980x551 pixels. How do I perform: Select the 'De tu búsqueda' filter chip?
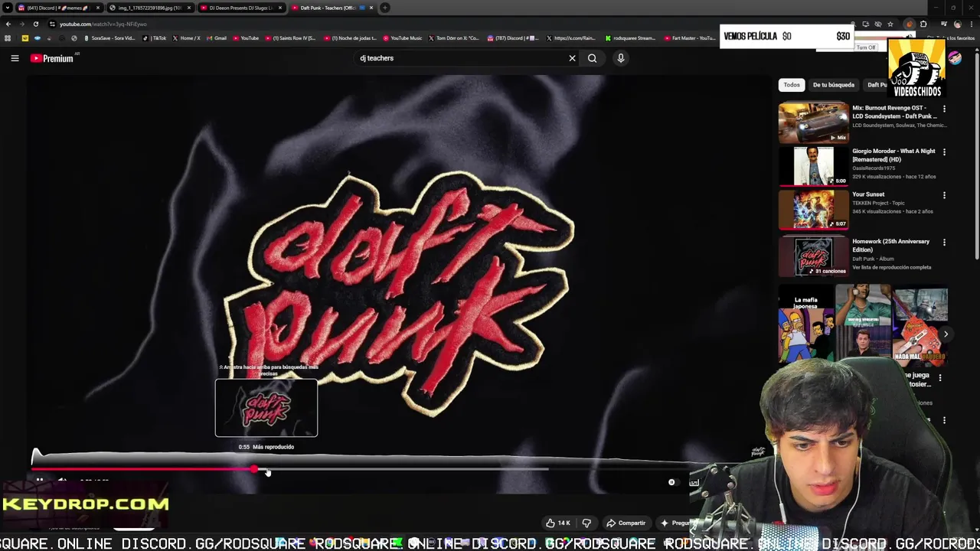pyautogui.click(x=833, y=85)
